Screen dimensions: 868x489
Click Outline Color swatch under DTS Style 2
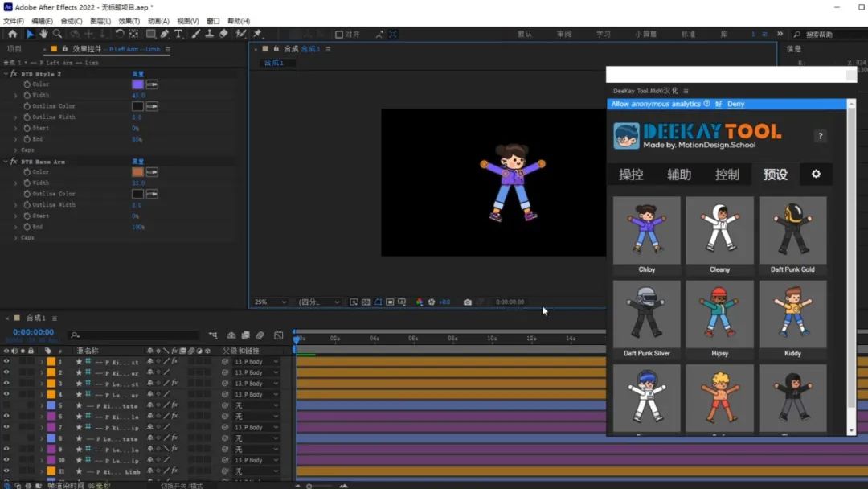(x=137, y=106)
